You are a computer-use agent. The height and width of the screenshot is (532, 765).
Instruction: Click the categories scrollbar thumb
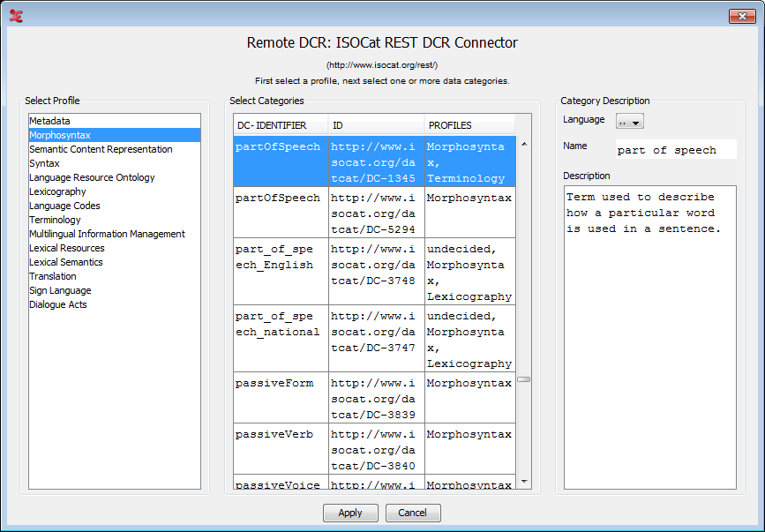pyautogui.click(x=524, y=379)
